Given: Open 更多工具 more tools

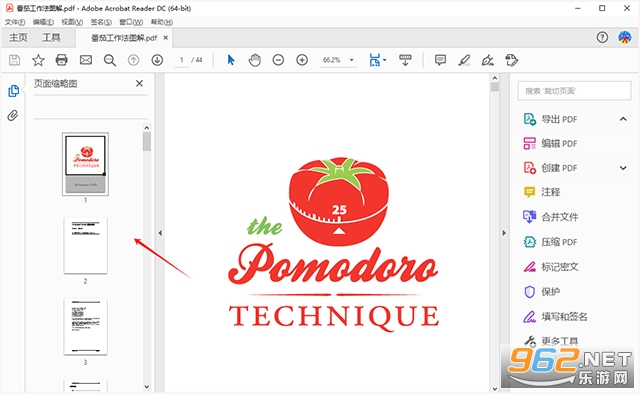Looking at the screenshot, I should (551, 341).
